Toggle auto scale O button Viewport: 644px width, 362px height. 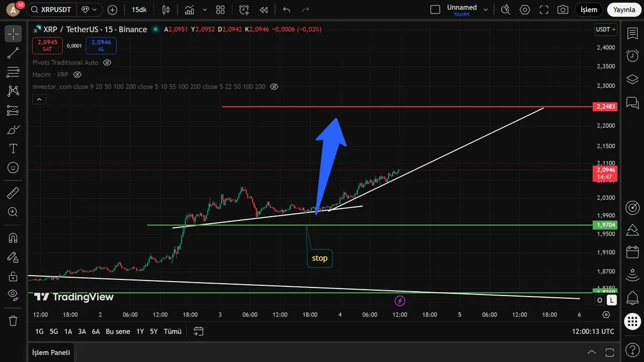600,300
